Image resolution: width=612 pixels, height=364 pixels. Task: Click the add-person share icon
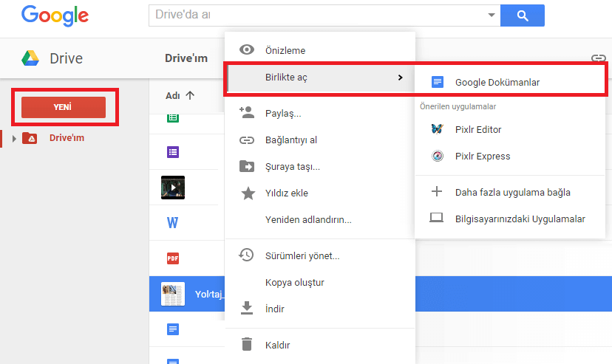coord(247,113)
